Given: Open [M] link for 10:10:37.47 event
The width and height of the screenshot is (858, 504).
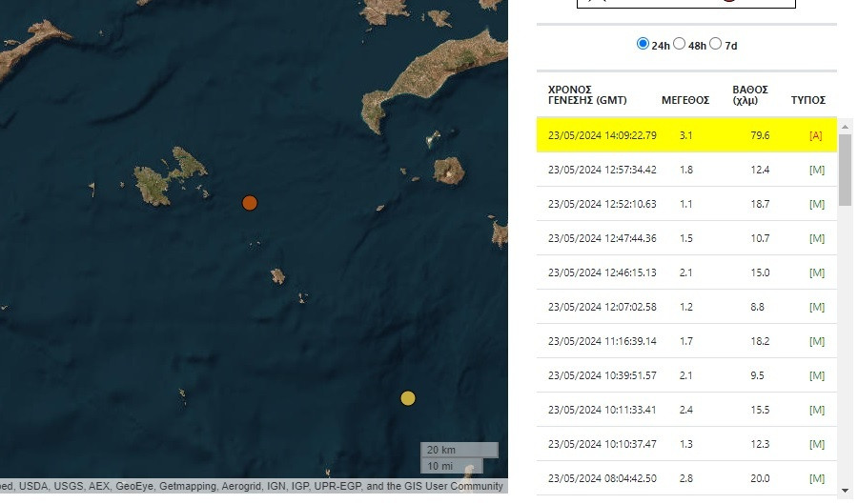Looking at the screenshot, I should (817, 444).
